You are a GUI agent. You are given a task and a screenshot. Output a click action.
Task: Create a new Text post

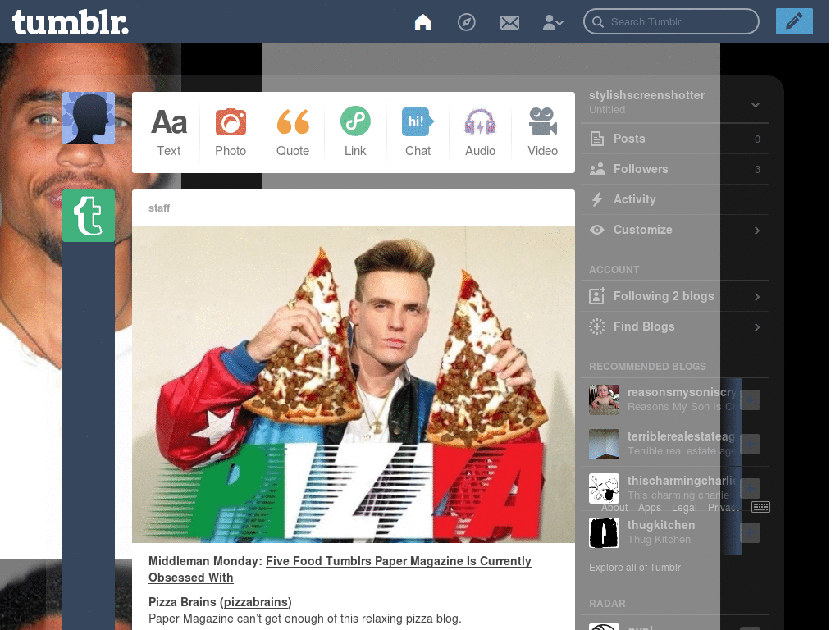point(169,132)
